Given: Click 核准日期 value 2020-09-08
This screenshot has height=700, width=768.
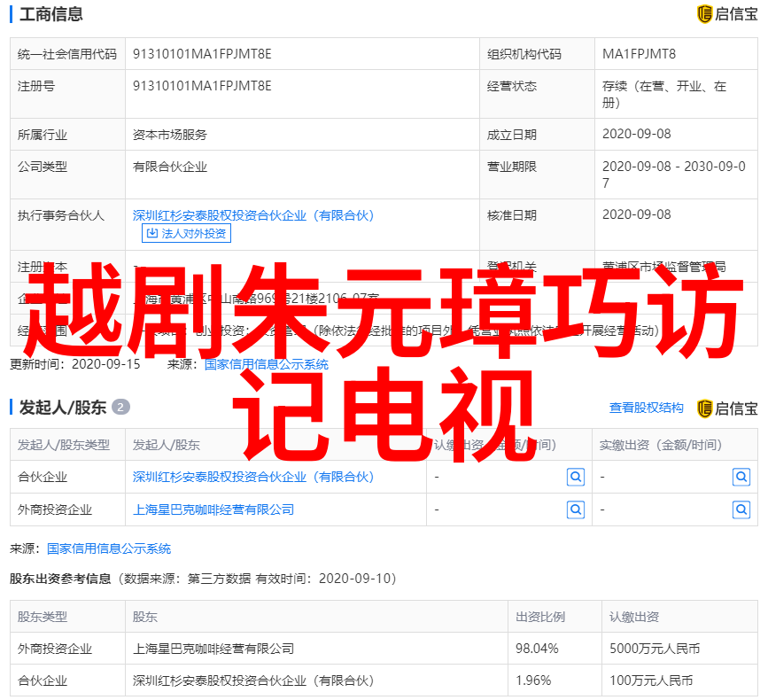Looking at the screenshot, I should pos(636,214).
